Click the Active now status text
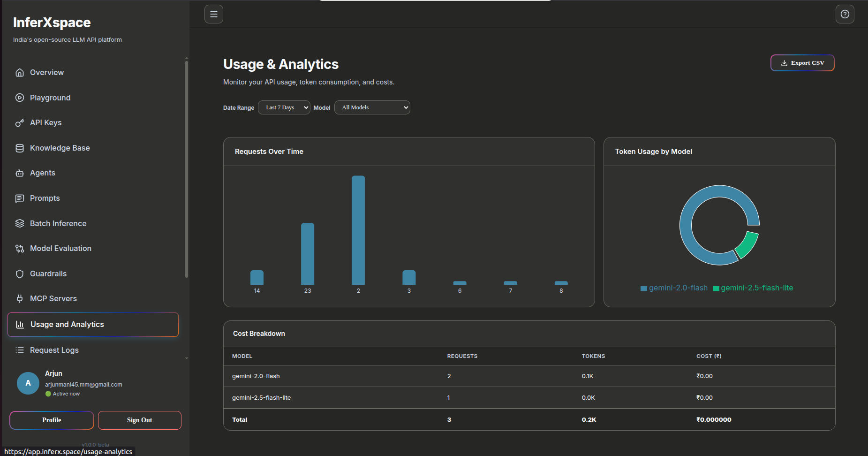The height and width of the screenshot is (456, 868). click(x=66, y=394)
